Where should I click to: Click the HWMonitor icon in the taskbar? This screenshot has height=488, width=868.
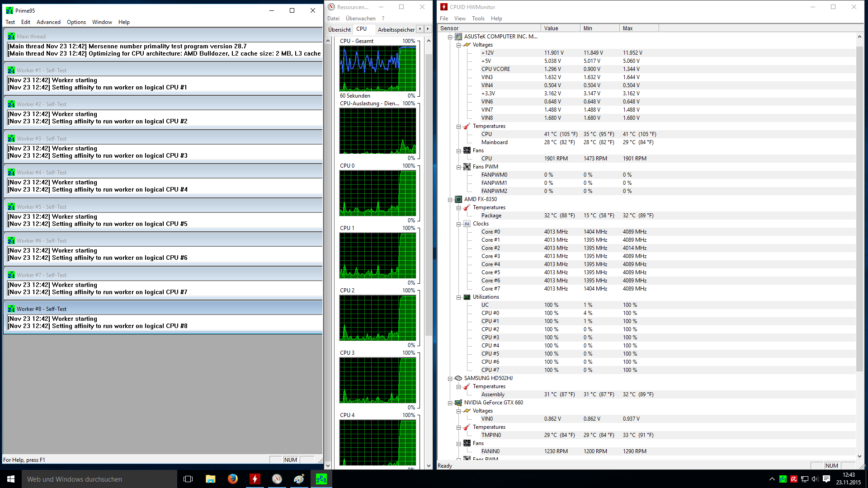[x=255, y=479]
